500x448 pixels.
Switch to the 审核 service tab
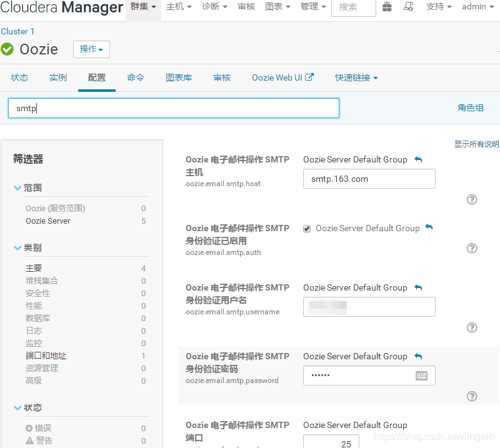(x=222, y=77)
